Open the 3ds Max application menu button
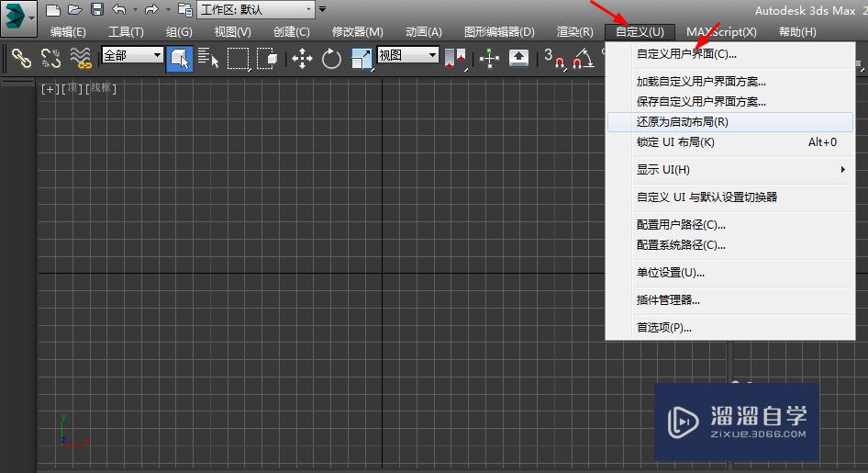The height and width of the screenshot is (473, 868). (x=19, y=18)
